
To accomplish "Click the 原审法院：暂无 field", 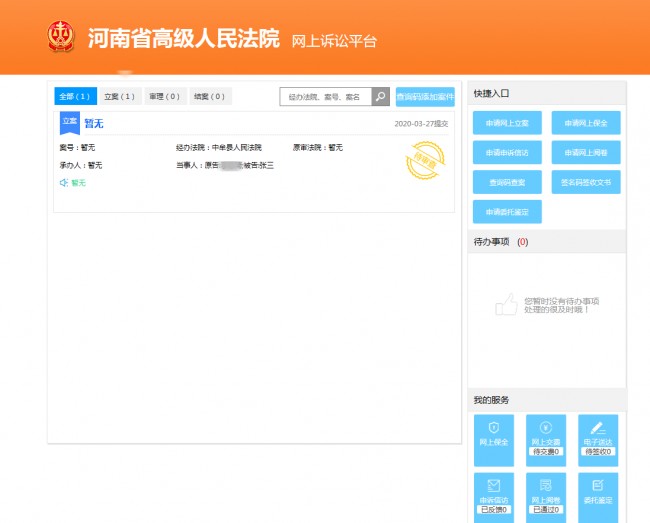I will (x=318, y=148).
